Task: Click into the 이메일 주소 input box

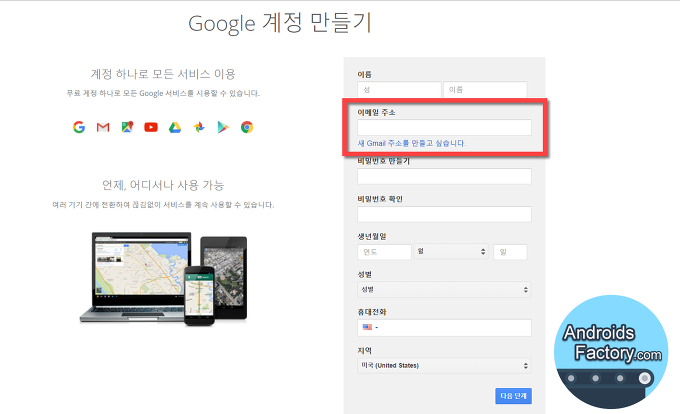Action: tap(444, 127)
